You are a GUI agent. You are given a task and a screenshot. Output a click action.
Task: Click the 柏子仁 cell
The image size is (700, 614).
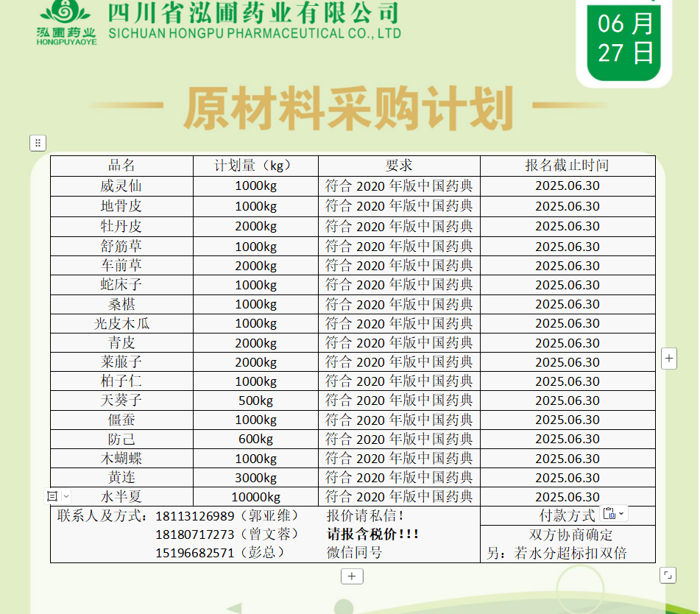[121, 381]
